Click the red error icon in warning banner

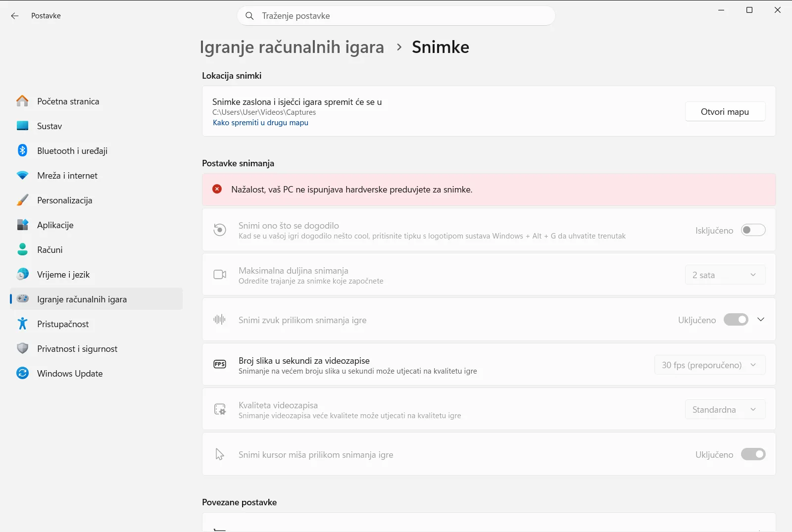(x=217, y=189)
